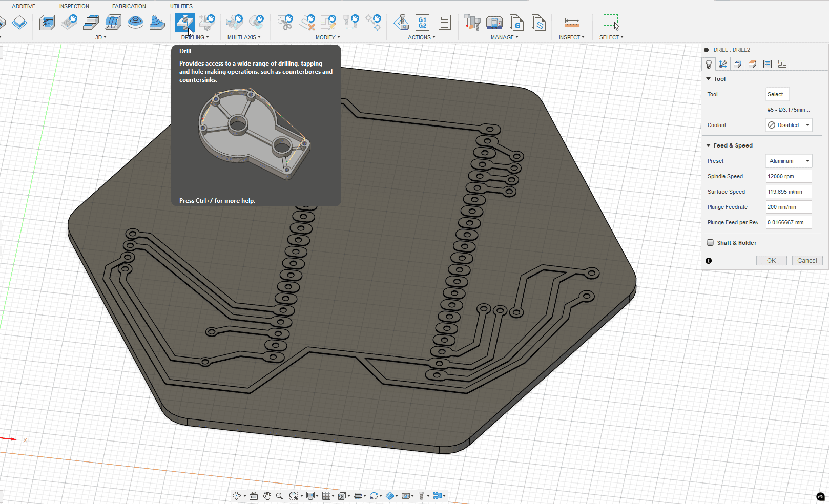Open the Machine Library icon
Viewport: 829px width, 504px height.
coord(494,23)
